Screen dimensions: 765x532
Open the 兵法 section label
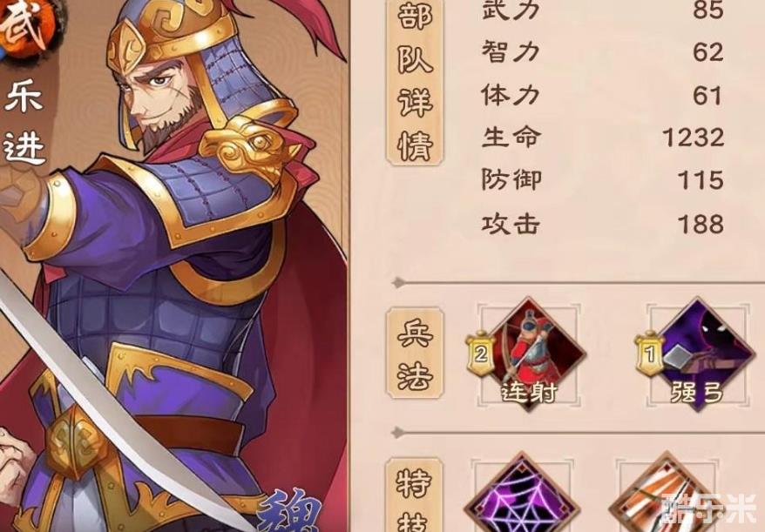point(416,354)
